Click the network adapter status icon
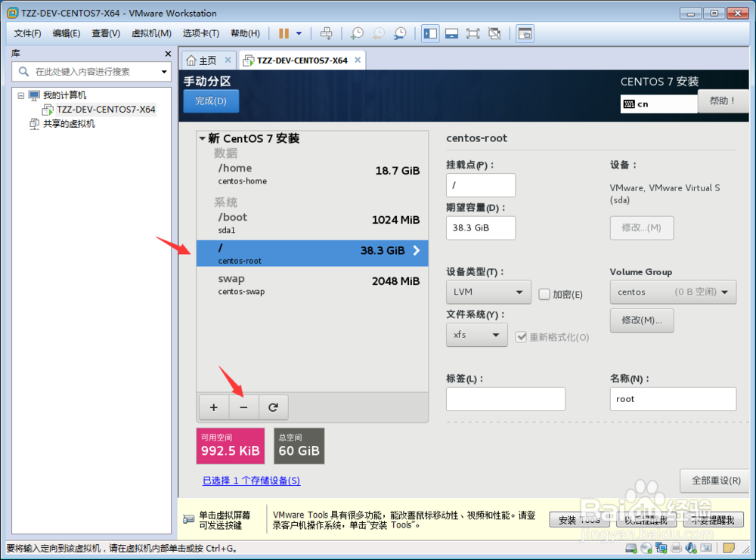This screenshot has height=560, width=756. point(661,548)
